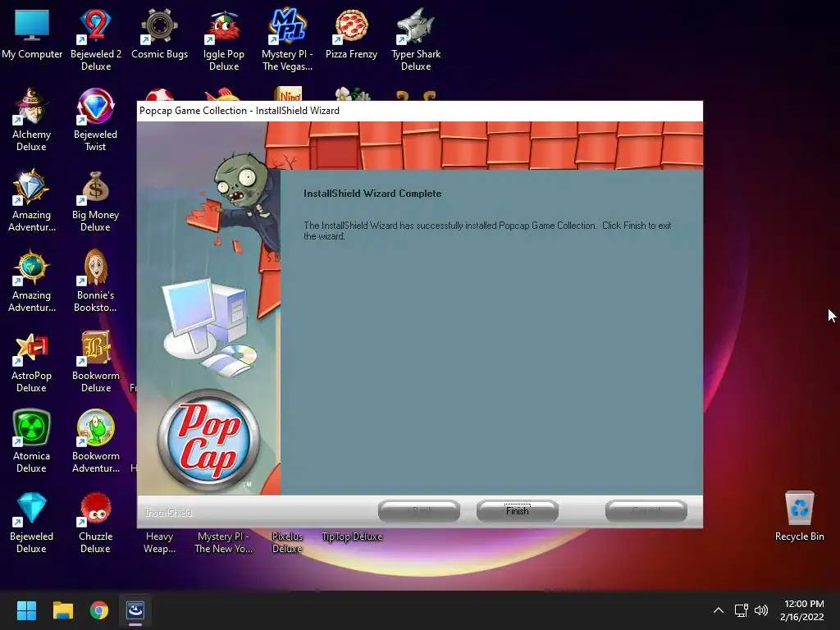Open the Windows Start menu

pyautogui.click(x=26, y=610)
